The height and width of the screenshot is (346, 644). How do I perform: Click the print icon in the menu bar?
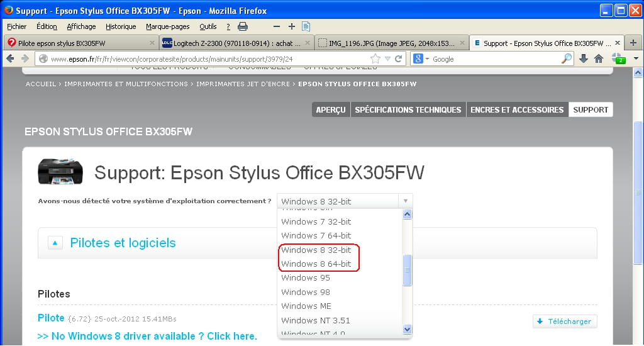243,26
